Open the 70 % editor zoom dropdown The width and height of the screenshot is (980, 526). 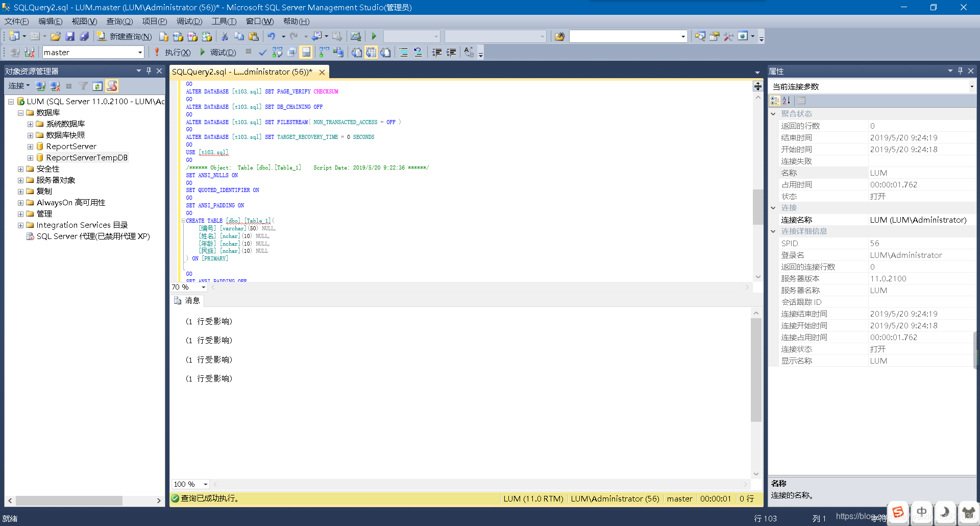[x=204, y=287]
